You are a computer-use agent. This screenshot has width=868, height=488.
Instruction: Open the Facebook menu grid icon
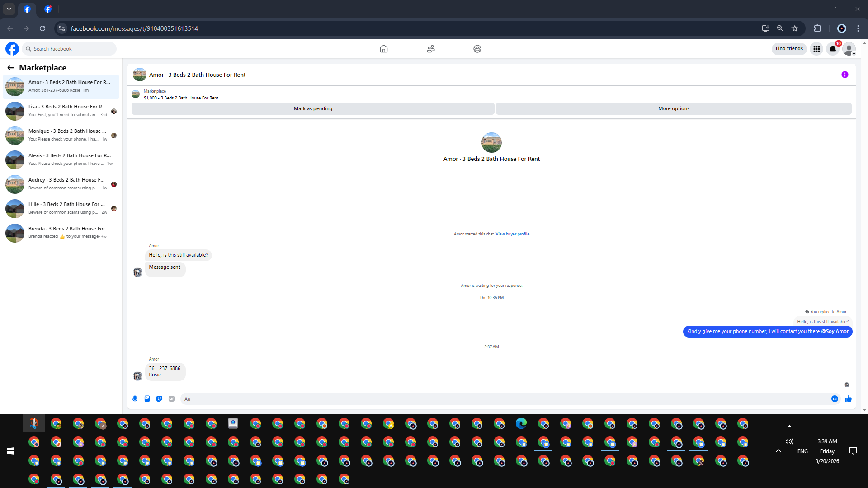point(816,49)
